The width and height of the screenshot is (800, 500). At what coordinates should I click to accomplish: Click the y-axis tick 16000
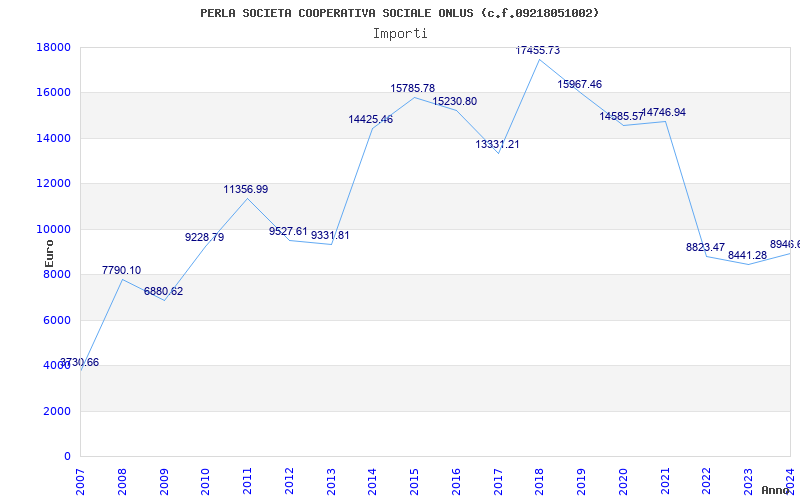pyautogui.click(x=54, y=92)
